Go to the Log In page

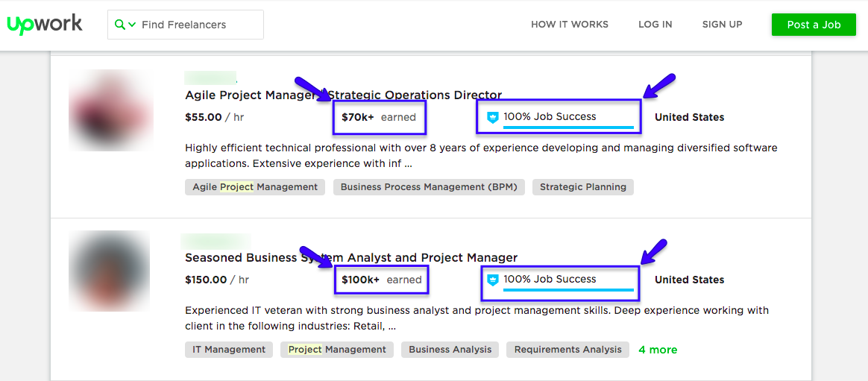tap(655, 25)
